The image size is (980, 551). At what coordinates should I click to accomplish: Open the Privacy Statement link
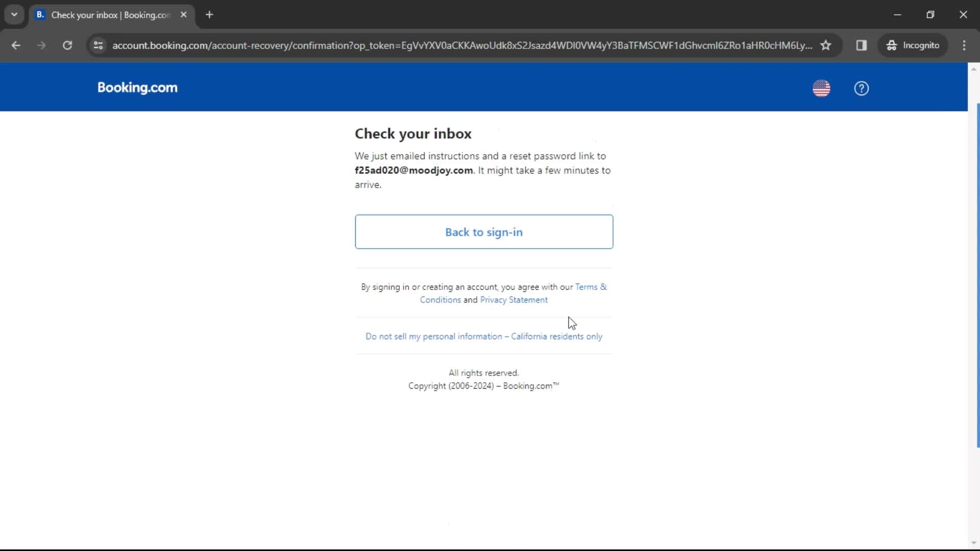(513, 299)
